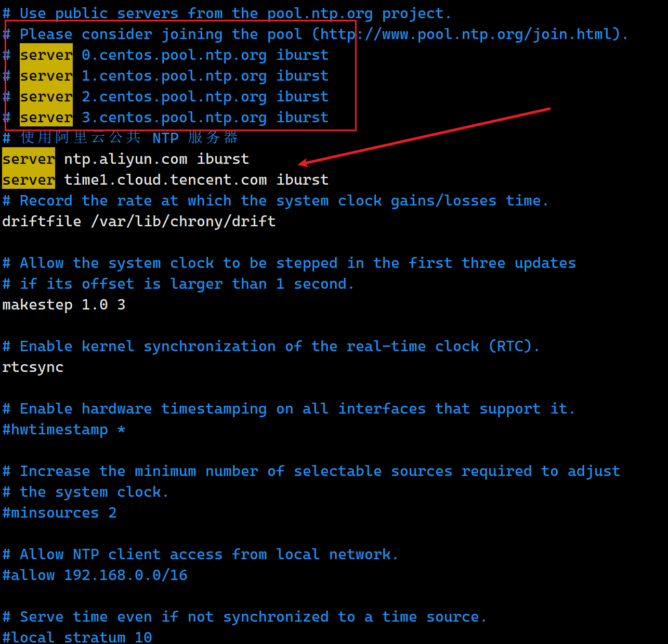668x644 pixels.
Task: Click the highlighted server keyword before time1.cloud.tencent.com
Action: point(29,180)
